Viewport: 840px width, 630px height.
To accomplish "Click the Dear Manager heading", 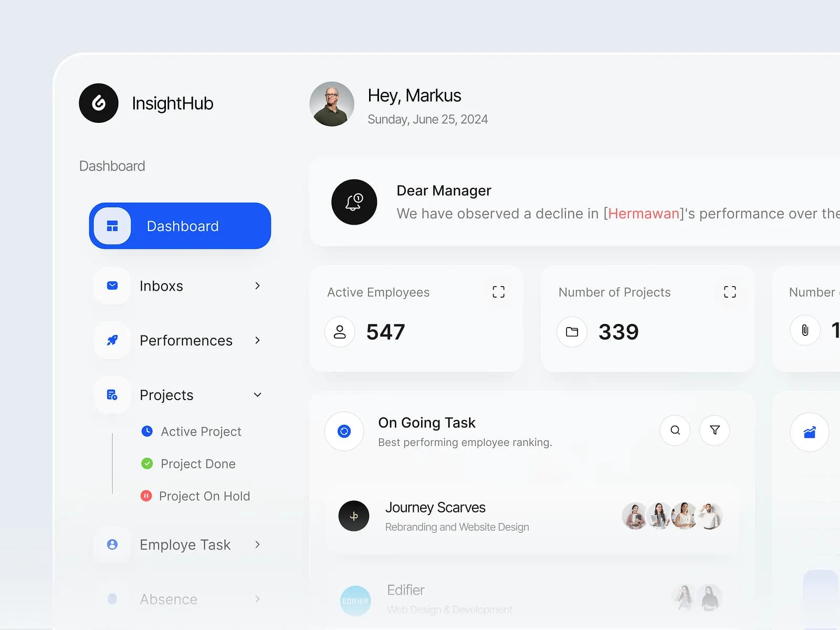I will [444, 191].
